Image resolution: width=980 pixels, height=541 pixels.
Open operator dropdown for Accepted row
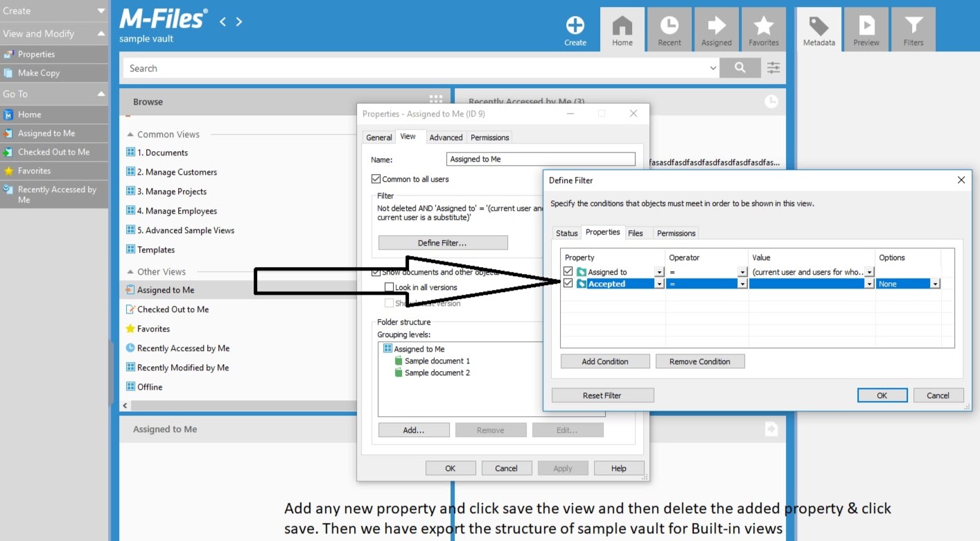tap(743, 284)
